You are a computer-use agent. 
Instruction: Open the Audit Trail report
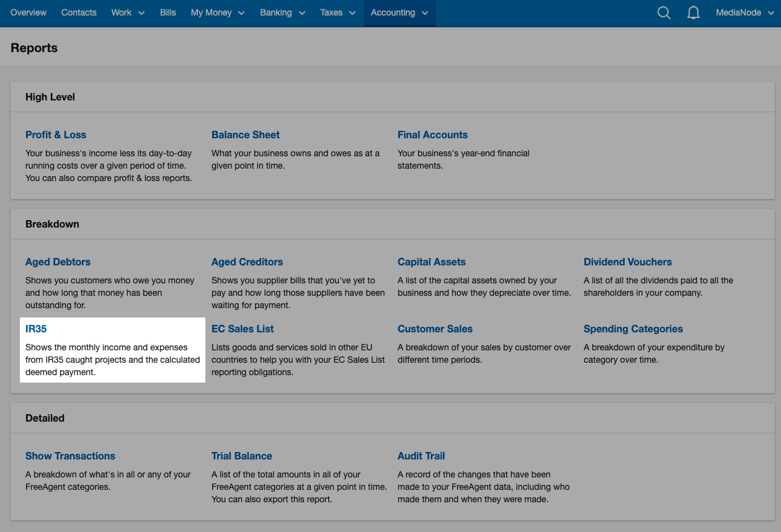tap(421, 456)
